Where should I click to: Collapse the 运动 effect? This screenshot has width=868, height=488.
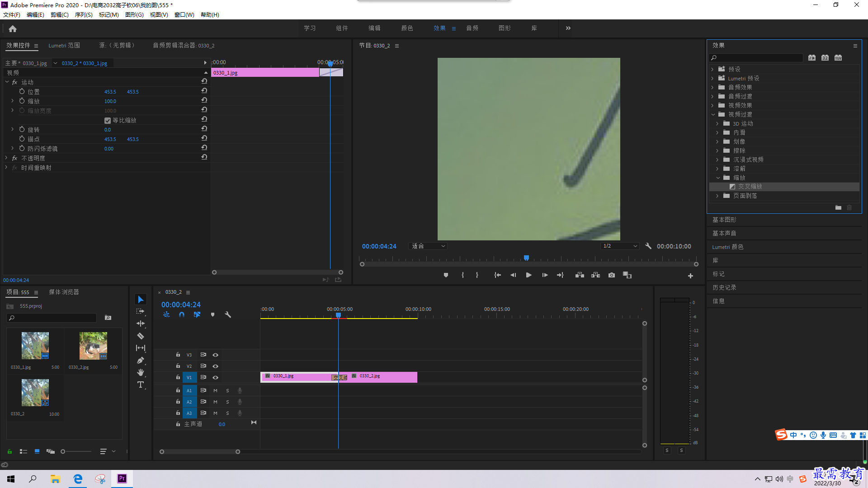7,82
